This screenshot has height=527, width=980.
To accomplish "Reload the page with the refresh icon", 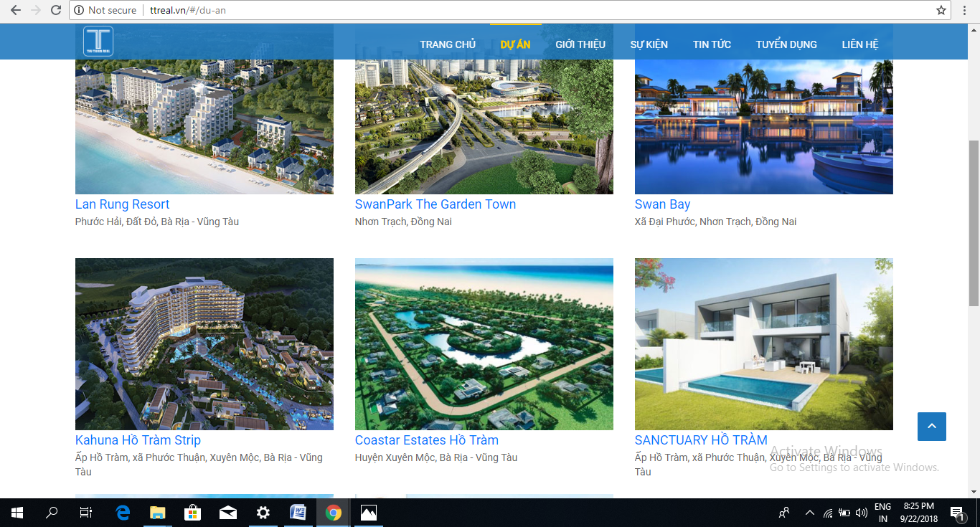I will click(x=56, y=11).
